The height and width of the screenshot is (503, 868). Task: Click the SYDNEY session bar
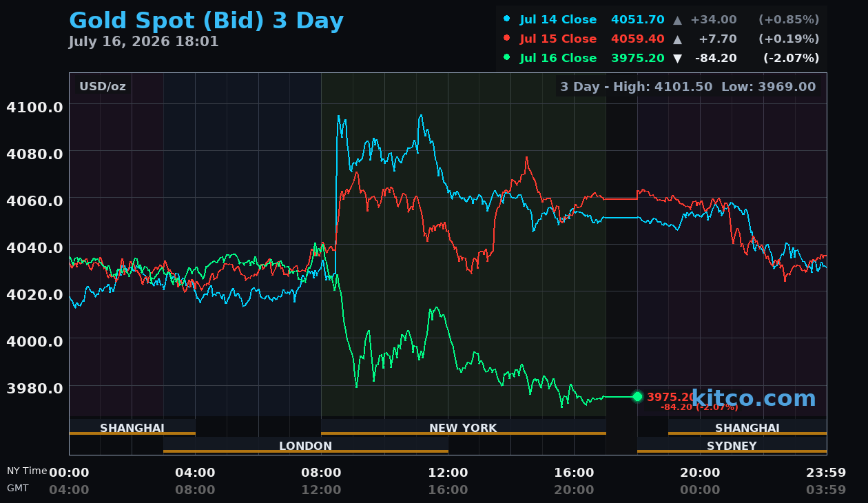coord(732,445)
